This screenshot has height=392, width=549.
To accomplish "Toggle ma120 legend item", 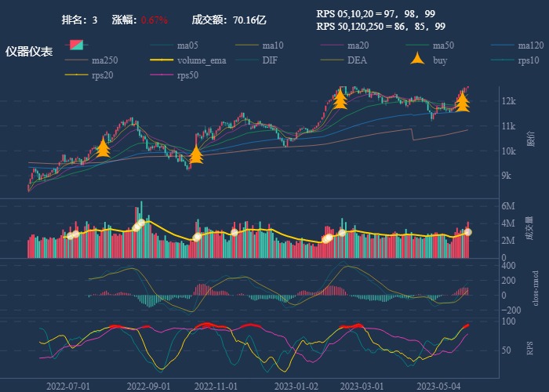I will 531,45.
